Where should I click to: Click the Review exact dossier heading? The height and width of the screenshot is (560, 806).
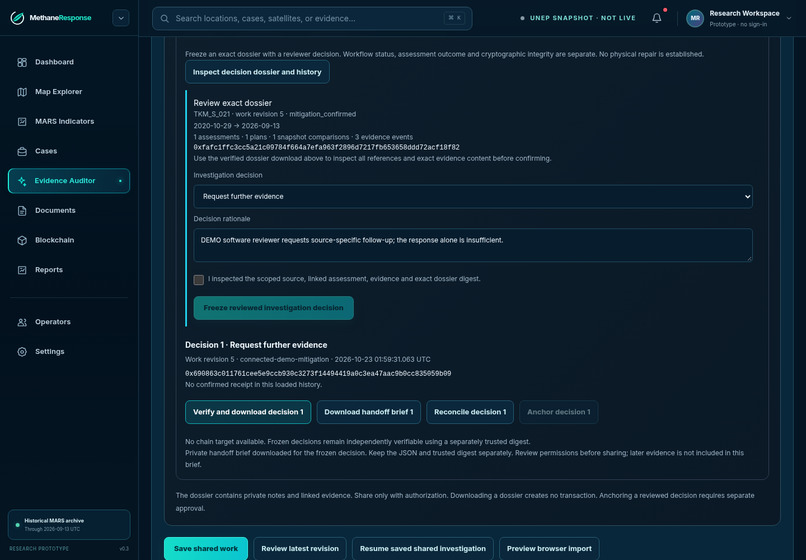point(232,103)
